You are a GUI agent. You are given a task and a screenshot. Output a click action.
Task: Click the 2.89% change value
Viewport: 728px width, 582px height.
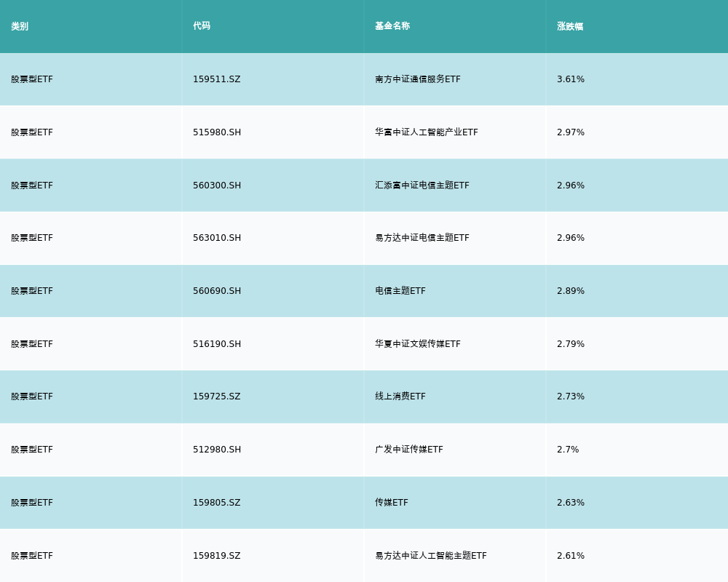pos(571,291)
